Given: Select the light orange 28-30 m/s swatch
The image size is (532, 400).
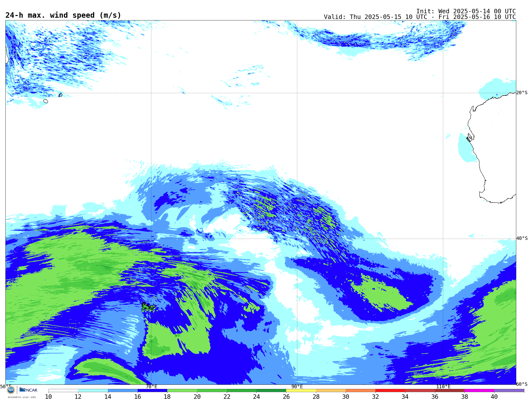Looking at the screenshot, I should pyautogui.click(x=331, y=391).
